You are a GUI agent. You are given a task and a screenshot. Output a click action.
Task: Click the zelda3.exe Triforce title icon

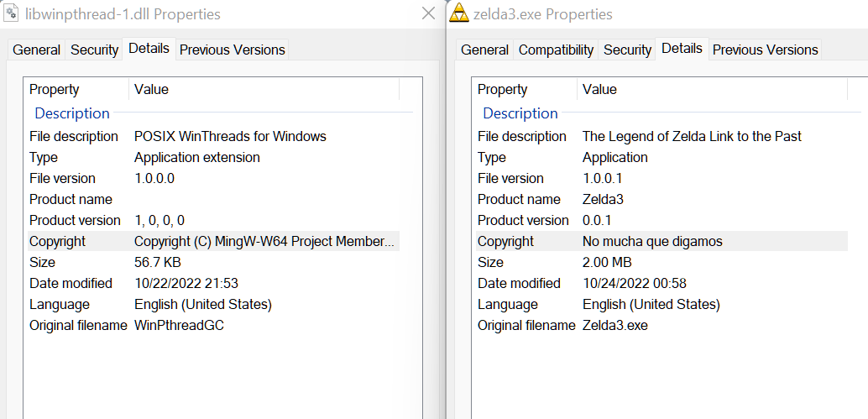(459, 13)
